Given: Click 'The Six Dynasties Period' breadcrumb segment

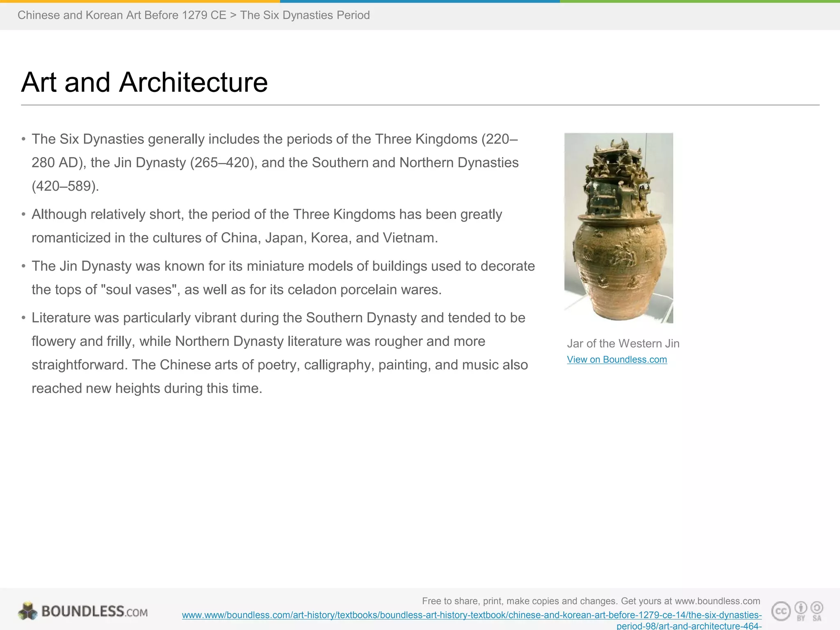Looking at the screenshot, I should (x=305, y=15).
